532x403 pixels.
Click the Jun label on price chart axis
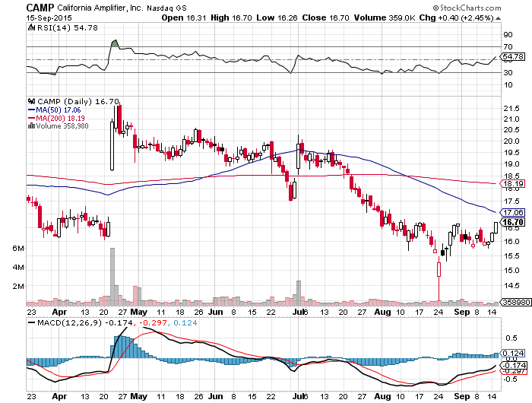point(215,312)
